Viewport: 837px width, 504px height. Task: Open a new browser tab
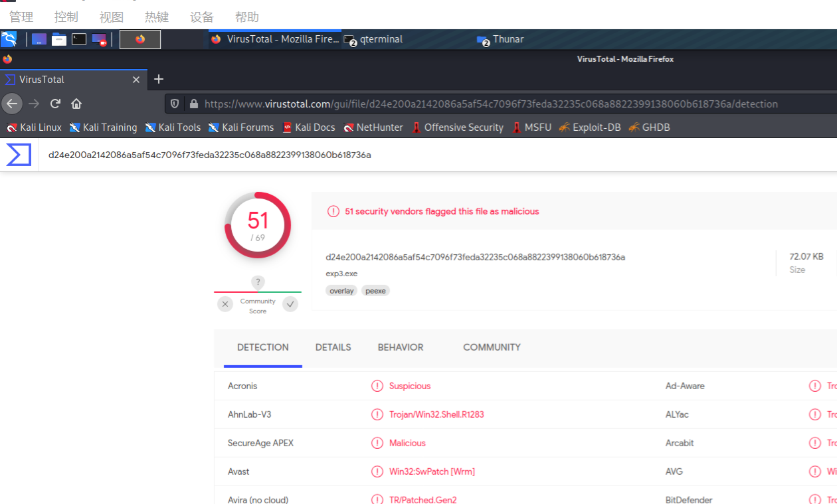click(x=159, y=80)
